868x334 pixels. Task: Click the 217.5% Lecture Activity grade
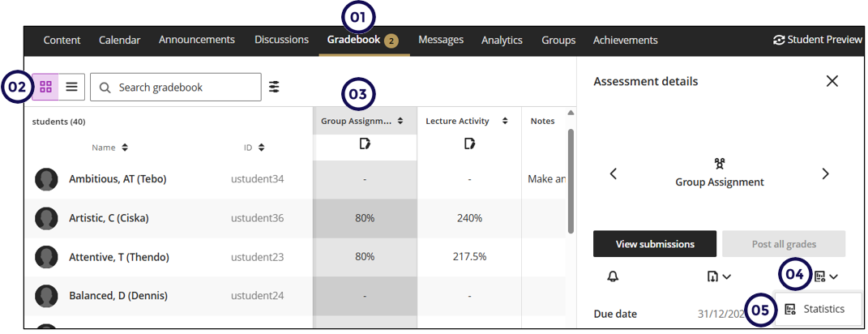[x=469, y=257]
